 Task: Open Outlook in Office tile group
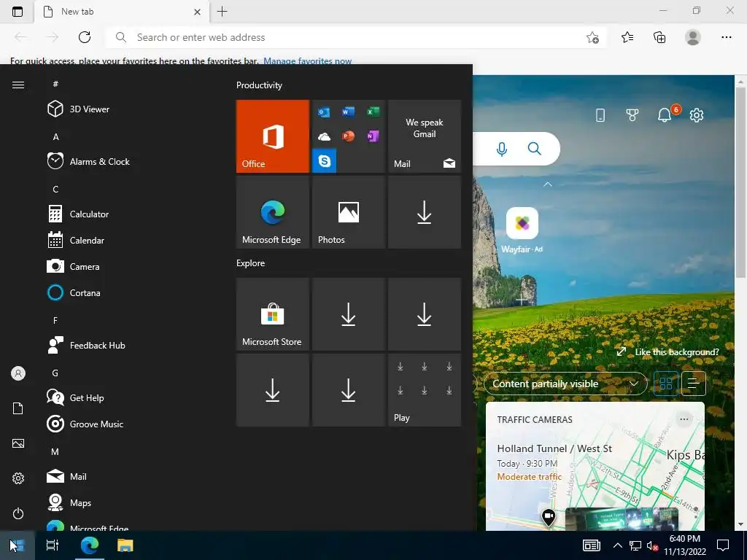click(x=324, y=112)
